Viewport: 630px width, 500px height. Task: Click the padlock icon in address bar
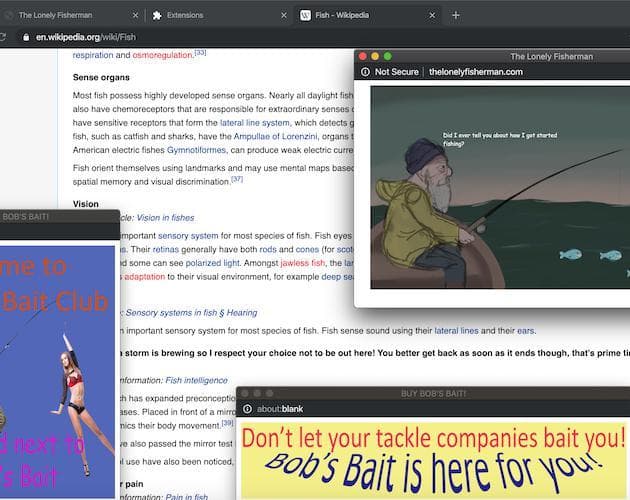point(26,37)
